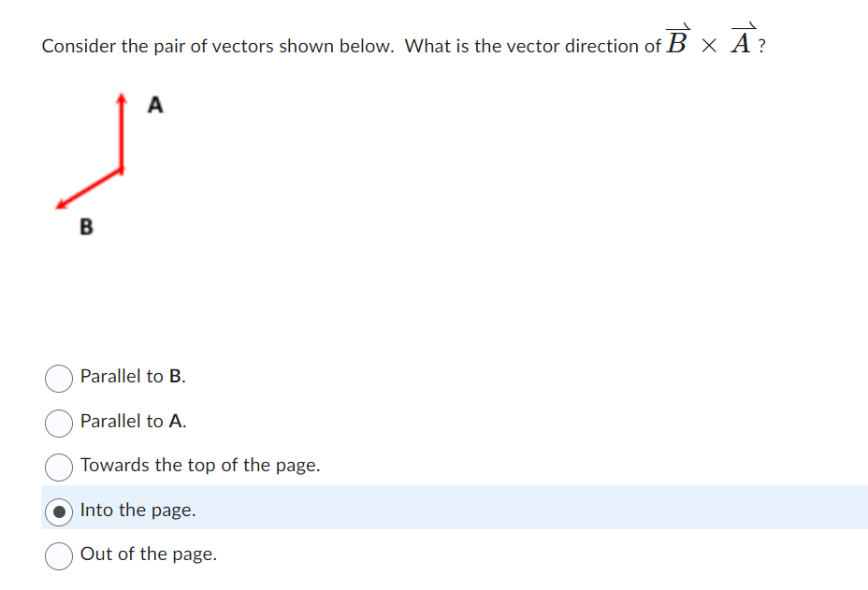Click the label B below the diagonal arrow
Viewport: 868px width, 590px height.
pos(86,226)
